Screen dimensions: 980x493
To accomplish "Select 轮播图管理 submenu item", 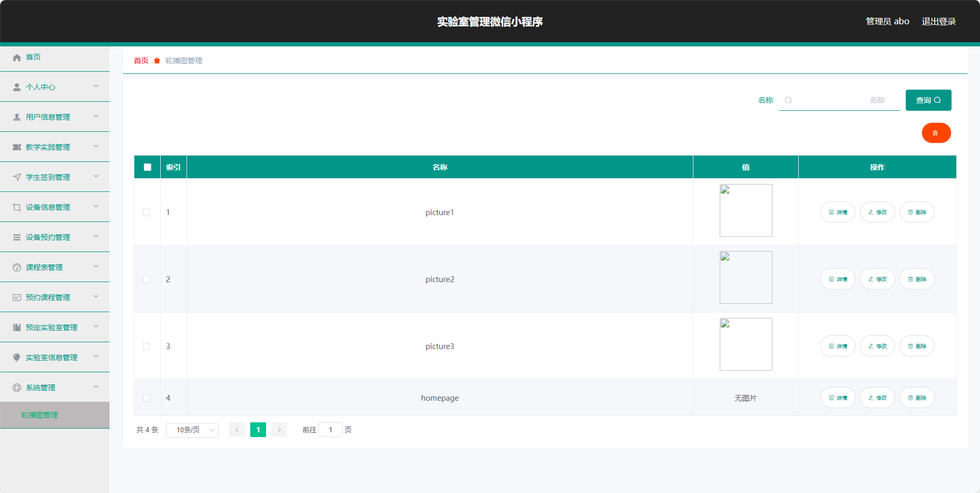I will pyautogui.click(x=55, y=415).
